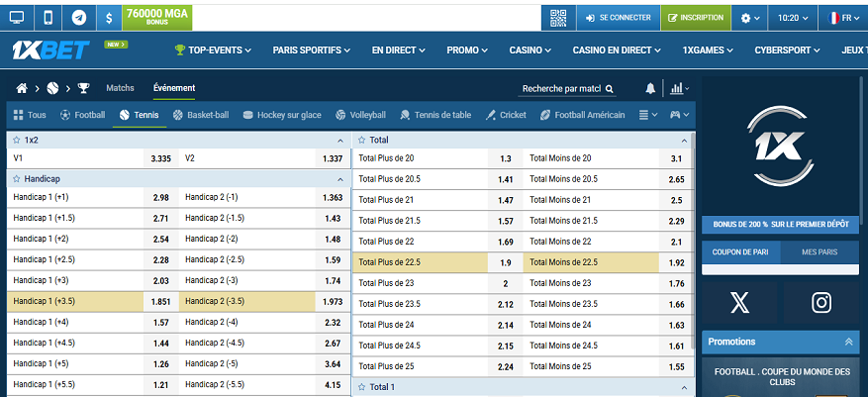Viewport: 868px width, 397px height.
Task: Click the INSCRIPTION button
Action: pos(696,18)
